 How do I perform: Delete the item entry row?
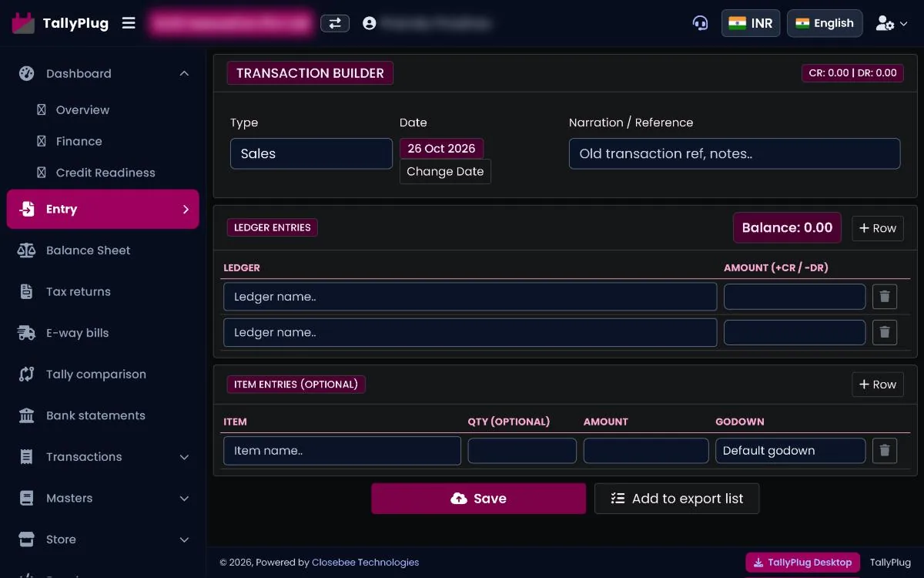(x=885, y=451)
